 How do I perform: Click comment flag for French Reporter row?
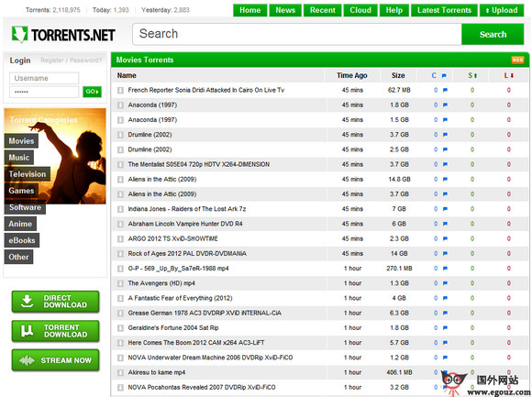point(445,90)
